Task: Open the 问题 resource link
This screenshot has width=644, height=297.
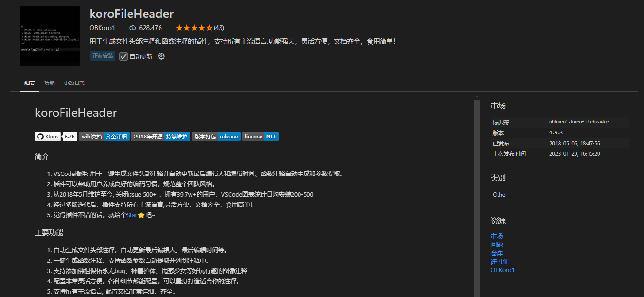Action: [497, 244]
